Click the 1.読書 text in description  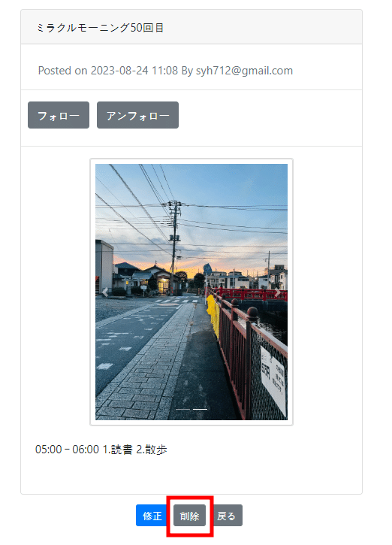[x=117, y=450]
